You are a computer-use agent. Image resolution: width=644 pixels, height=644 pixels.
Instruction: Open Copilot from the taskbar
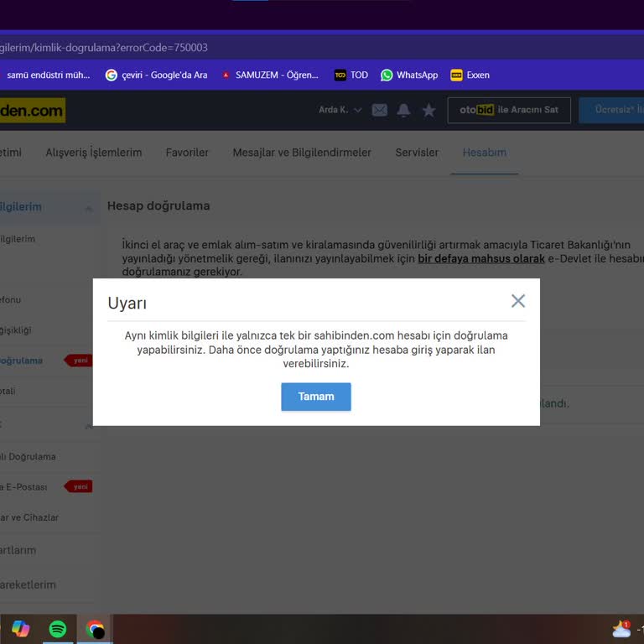tap(20, 629)
